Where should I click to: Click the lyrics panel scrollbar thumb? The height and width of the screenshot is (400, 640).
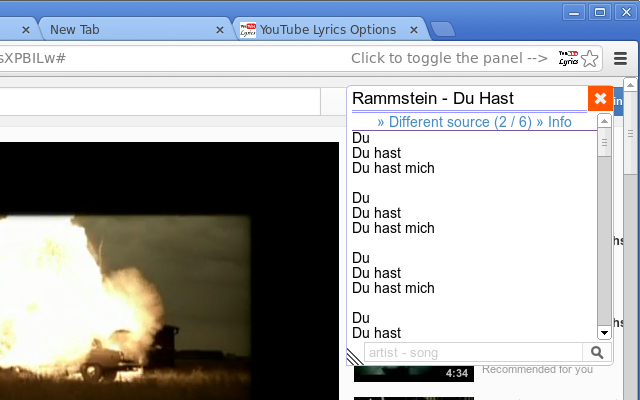[x=604, y=142]
